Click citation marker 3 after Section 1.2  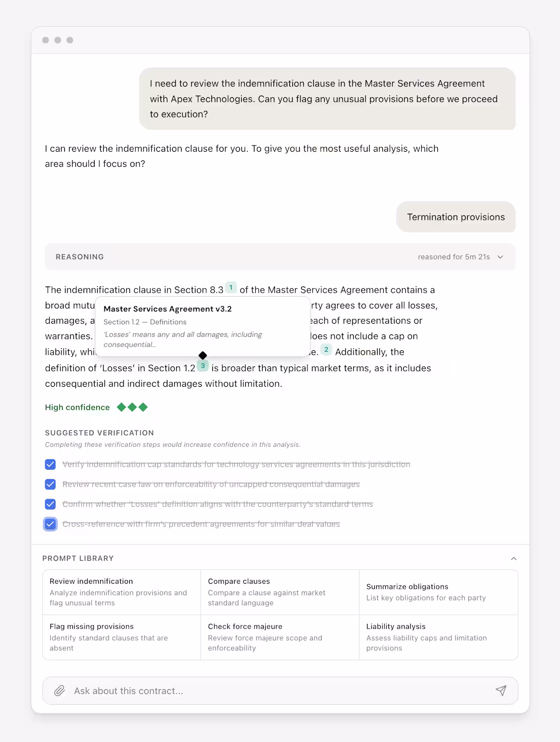(x=203, y=366)
